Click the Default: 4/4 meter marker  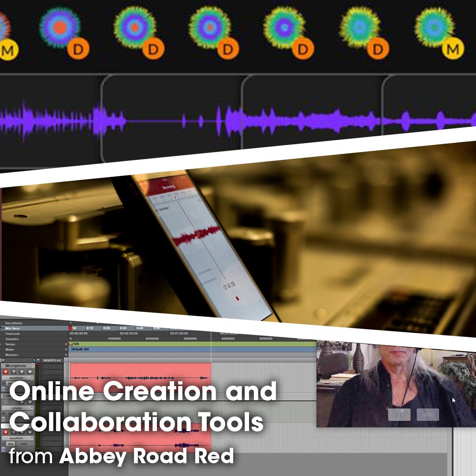pyautogui.click(x=80, y=350)
